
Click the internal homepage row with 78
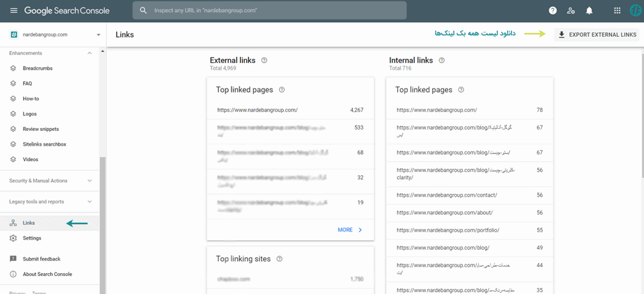470,110
